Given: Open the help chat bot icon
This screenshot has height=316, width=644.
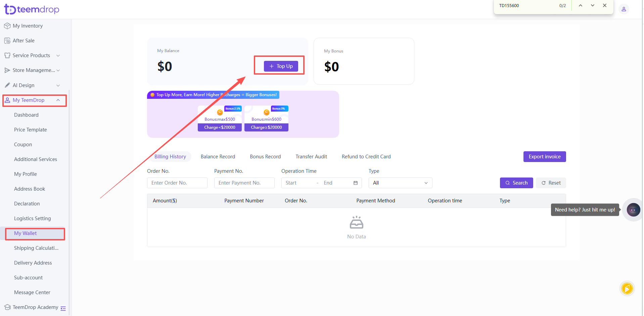Looking at the screenshot, I should coord(633,210).
